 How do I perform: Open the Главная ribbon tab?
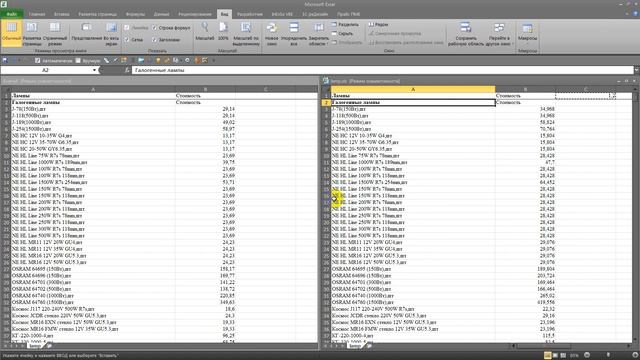pos(37,14)
